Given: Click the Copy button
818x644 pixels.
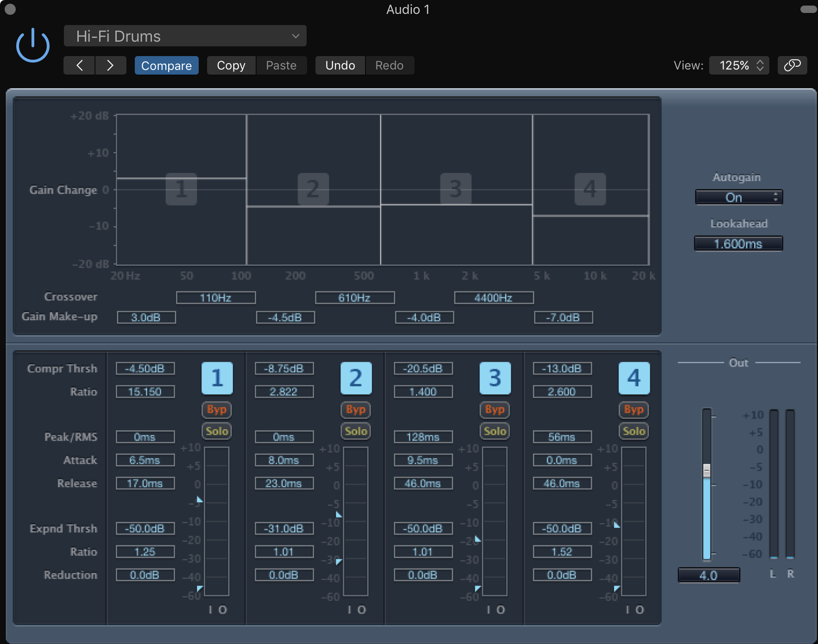Looking at the screenshot, I should point(231,65).
